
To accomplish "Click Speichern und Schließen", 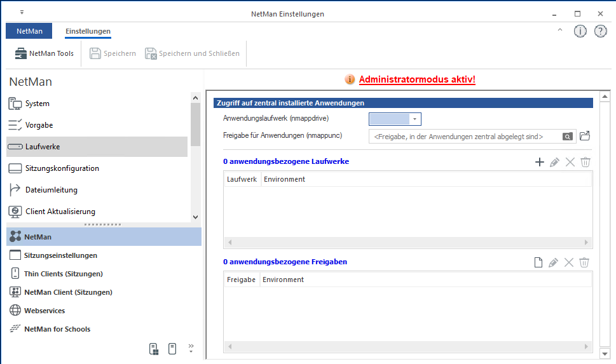I will click(192, 53).
